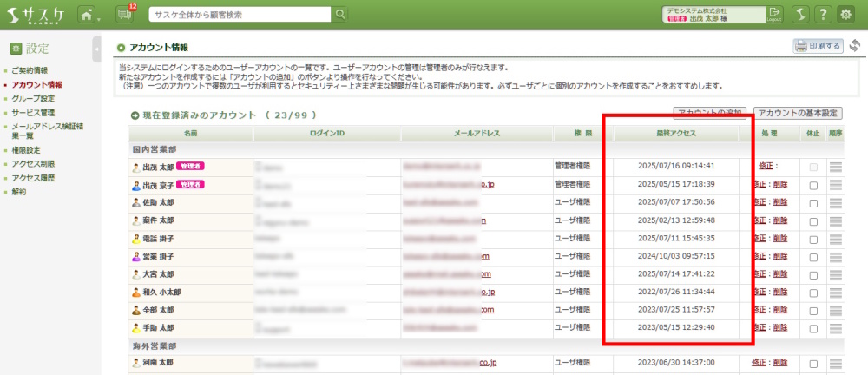
Task: Click the home icon in header
Action: tap(86, 15)
